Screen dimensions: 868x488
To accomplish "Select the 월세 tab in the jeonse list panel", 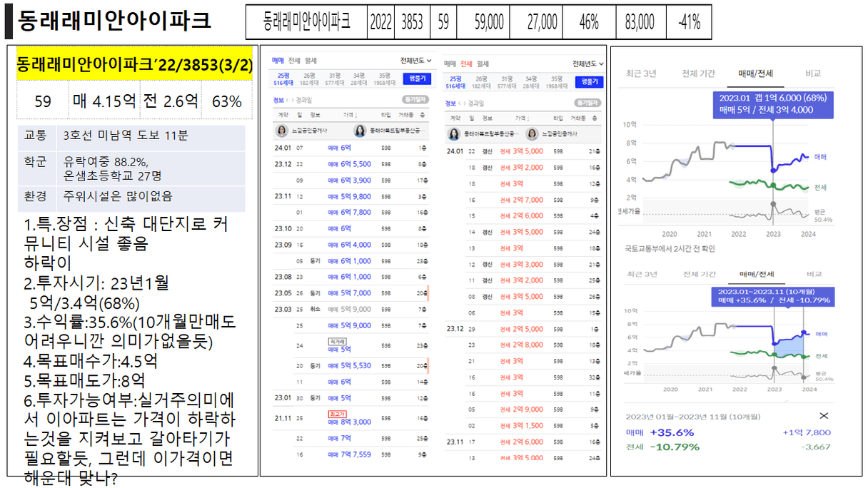I will 484,64.
